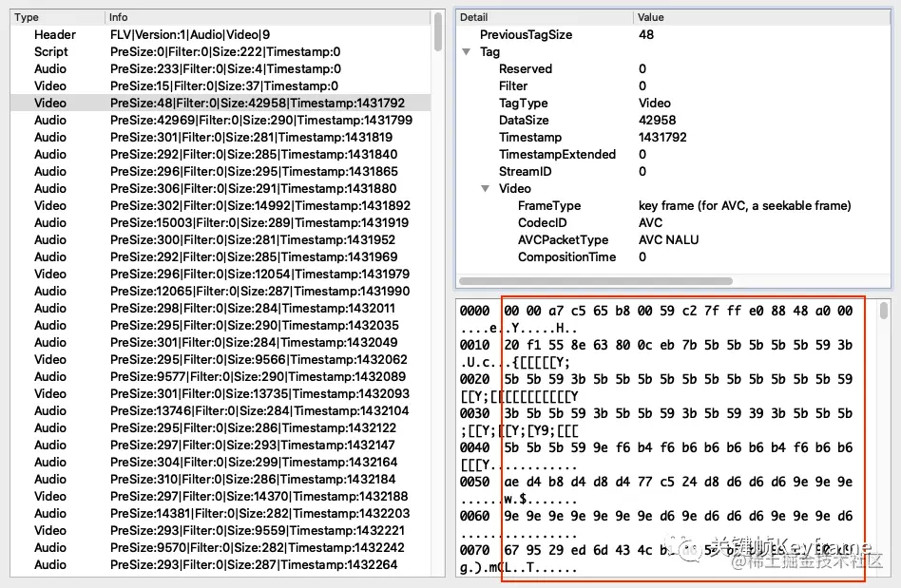Select Audio row with Timestamp:1432164
Screen dimensions: 901x588
pyautogui.click(x=220, y=462)
